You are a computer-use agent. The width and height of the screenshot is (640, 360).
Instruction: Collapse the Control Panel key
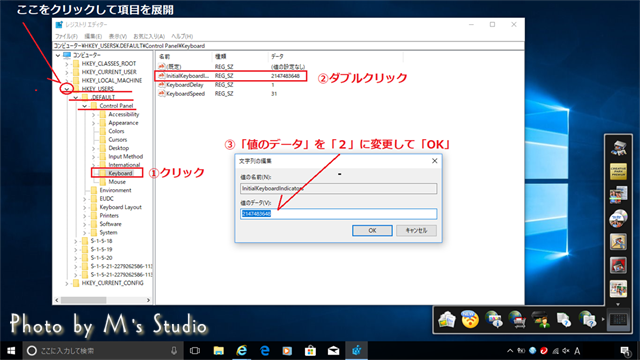click(84, 106)
